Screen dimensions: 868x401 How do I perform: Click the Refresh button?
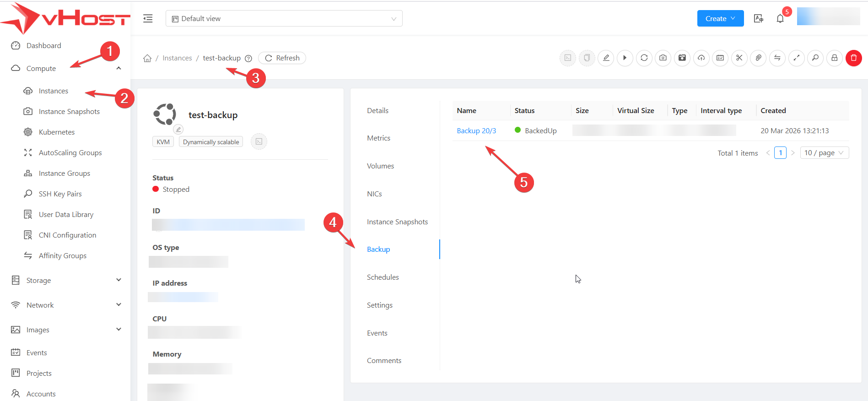coord(282,58)
